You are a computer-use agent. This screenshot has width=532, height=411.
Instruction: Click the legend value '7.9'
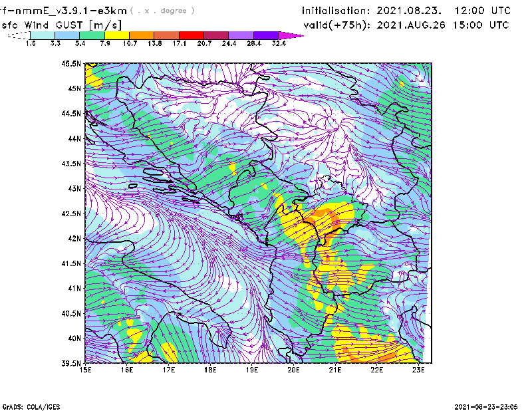tap(105, 43)
